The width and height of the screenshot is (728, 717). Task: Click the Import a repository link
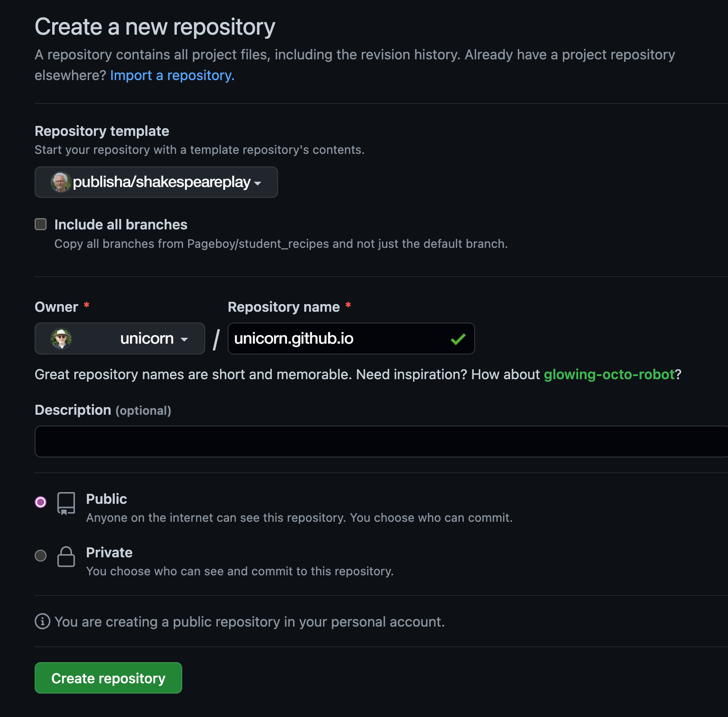click(x=172, y=75)
